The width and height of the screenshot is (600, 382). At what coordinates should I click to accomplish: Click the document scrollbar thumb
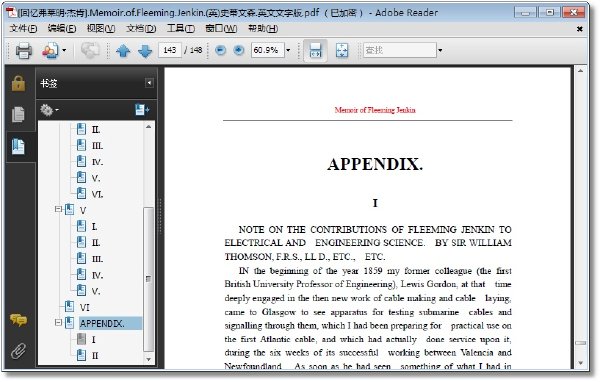tap(580, 343)
